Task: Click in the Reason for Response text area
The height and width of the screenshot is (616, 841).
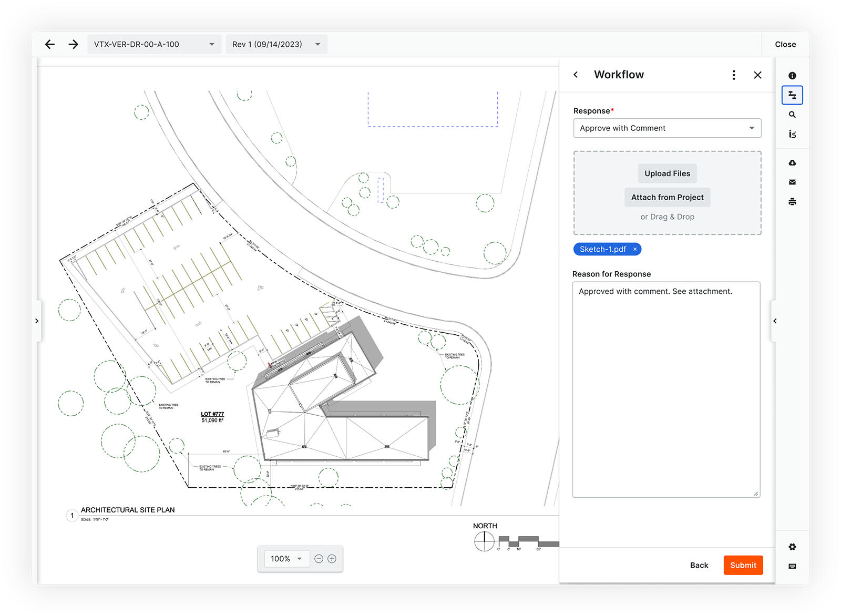Action: point(666,389)
